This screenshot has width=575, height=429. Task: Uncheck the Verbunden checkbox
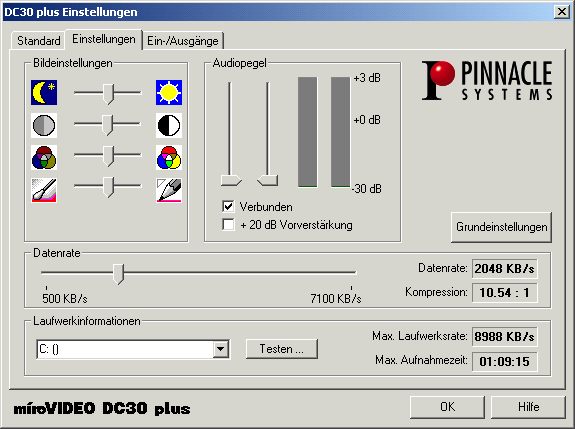coord(228,206)
